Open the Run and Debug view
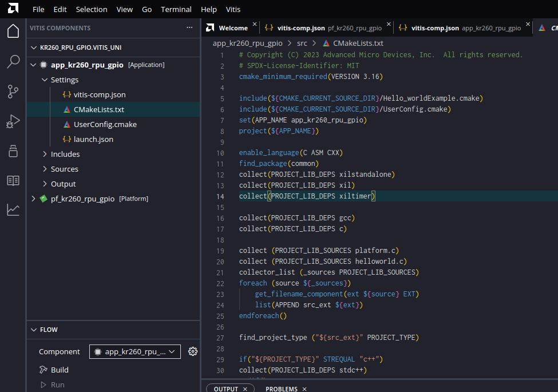The image size is (558, 392). click(x=13, y=121)
